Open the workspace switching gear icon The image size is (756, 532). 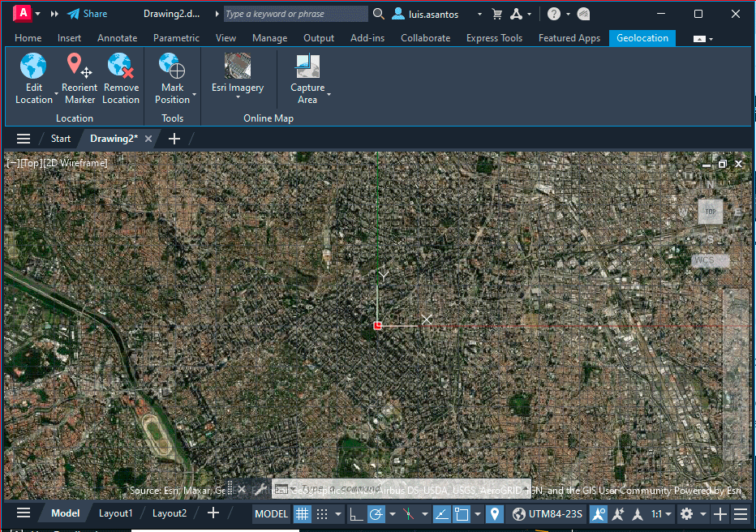click(686, 513)
